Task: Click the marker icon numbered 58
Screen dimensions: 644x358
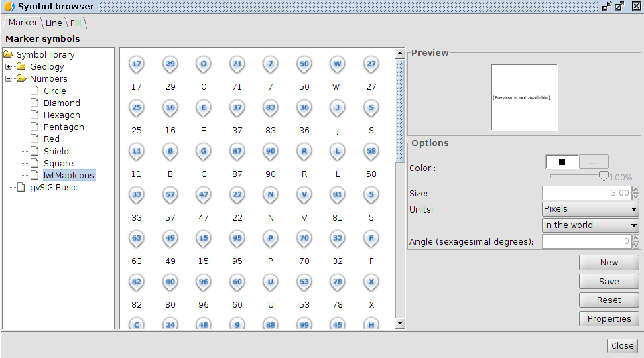Action: (x=371, y=152)
